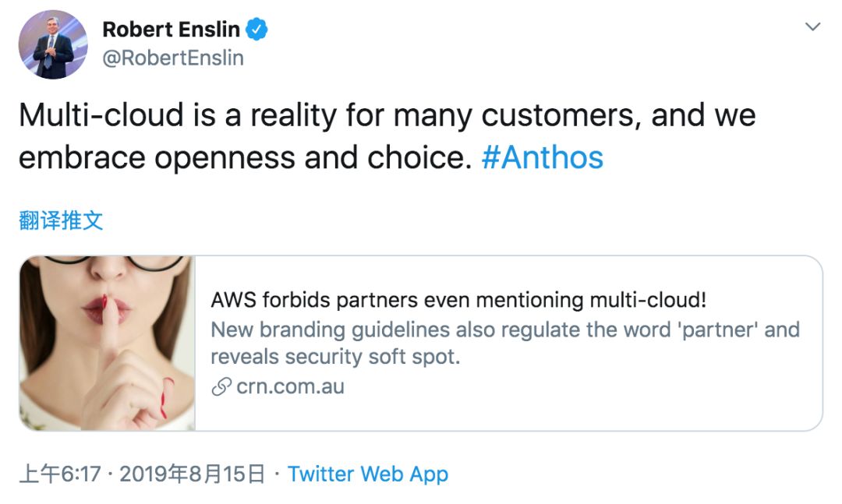This screenshot has height=504, width=842.
Task: Click the 'New branding guidelines' card description
Action: [505, 329]
